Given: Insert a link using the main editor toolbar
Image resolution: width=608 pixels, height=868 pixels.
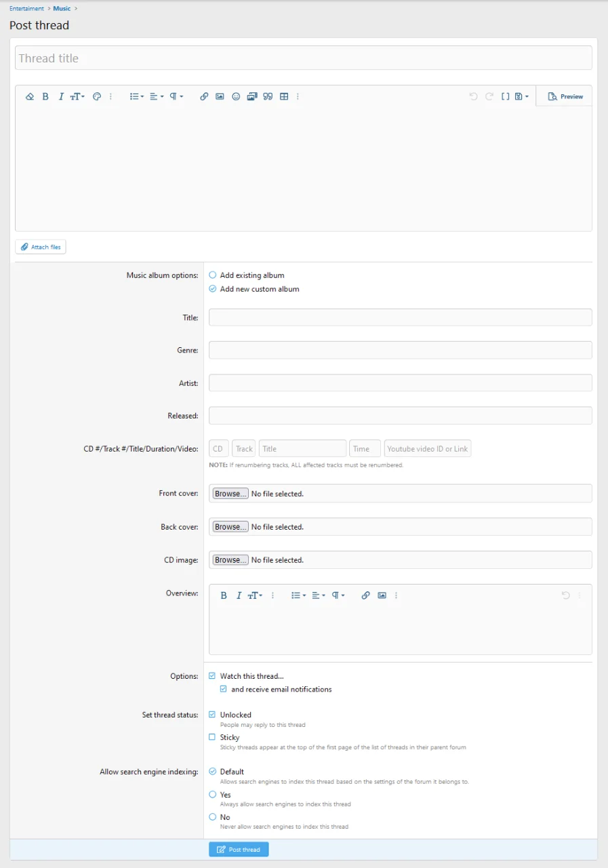Looking at the screenshot, I should [x=204, y=97].
